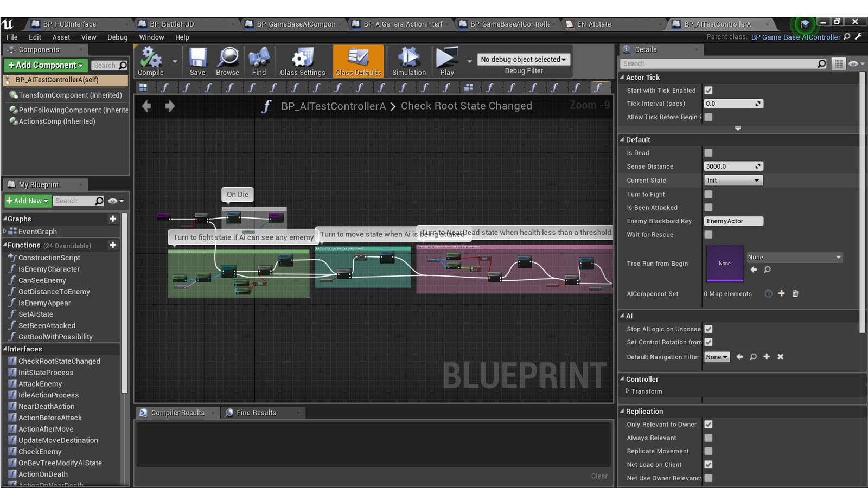Enable the Always Relevant checkbox

(709, 438)
